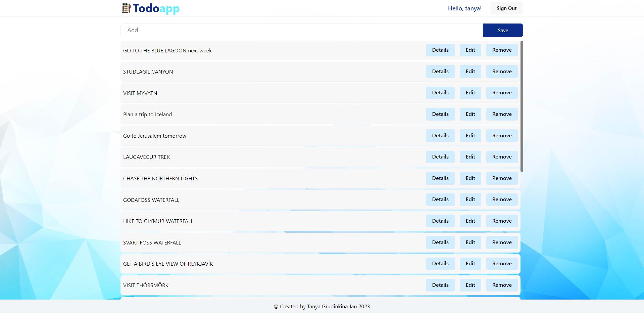The height and width of the screenshot is (314, 644).
Task: Edit the Laugavegur Trek item
Action: [x=470, y=157]
